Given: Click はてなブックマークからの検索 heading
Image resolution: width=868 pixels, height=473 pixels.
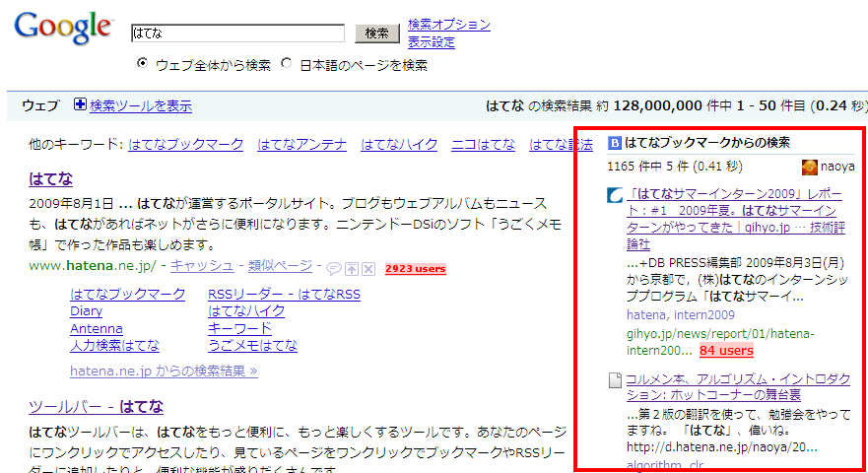Looking at the screenshot, I should click(x=707, y=143).
